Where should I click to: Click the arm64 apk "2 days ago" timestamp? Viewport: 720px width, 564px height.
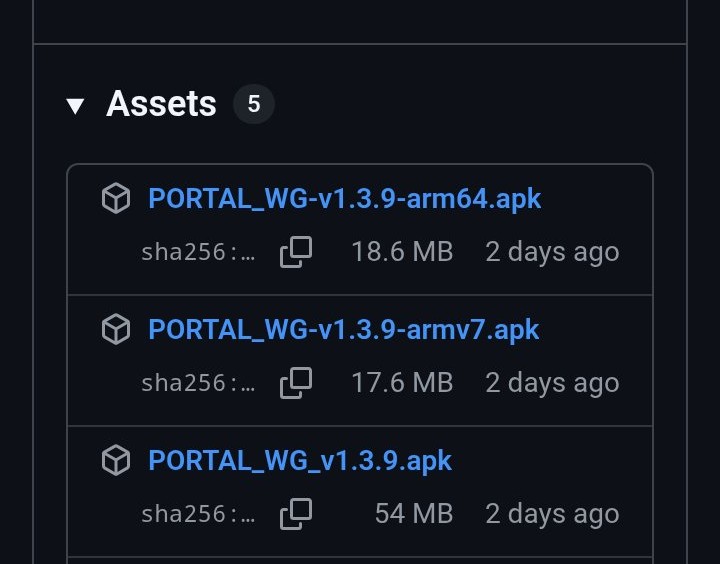tap(552, 252)
